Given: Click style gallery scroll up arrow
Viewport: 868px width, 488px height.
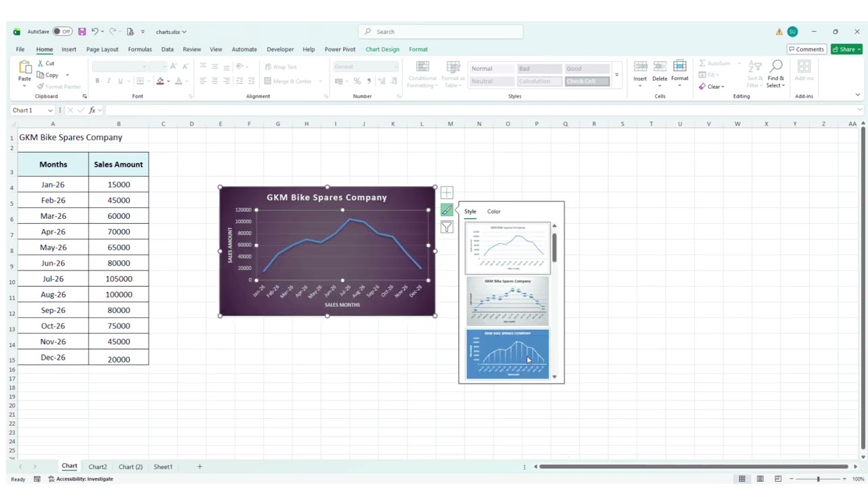Looking at the screenshot, I should click(x=554, y=226).
